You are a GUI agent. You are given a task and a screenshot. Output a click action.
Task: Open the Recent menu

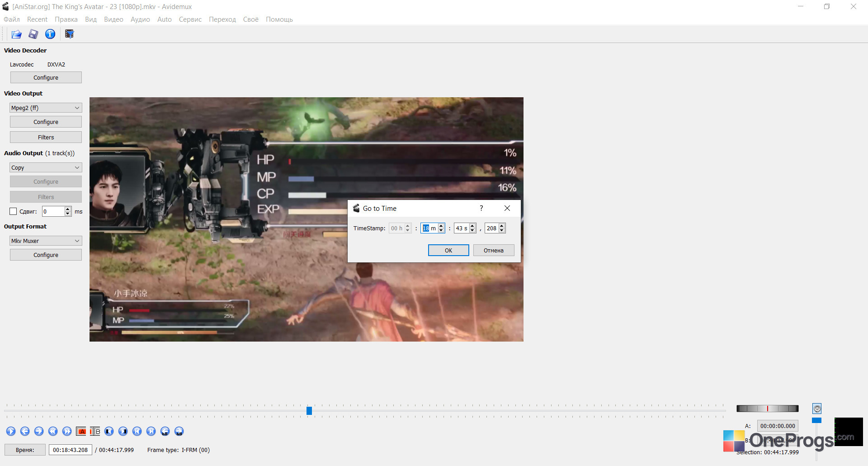37,19
